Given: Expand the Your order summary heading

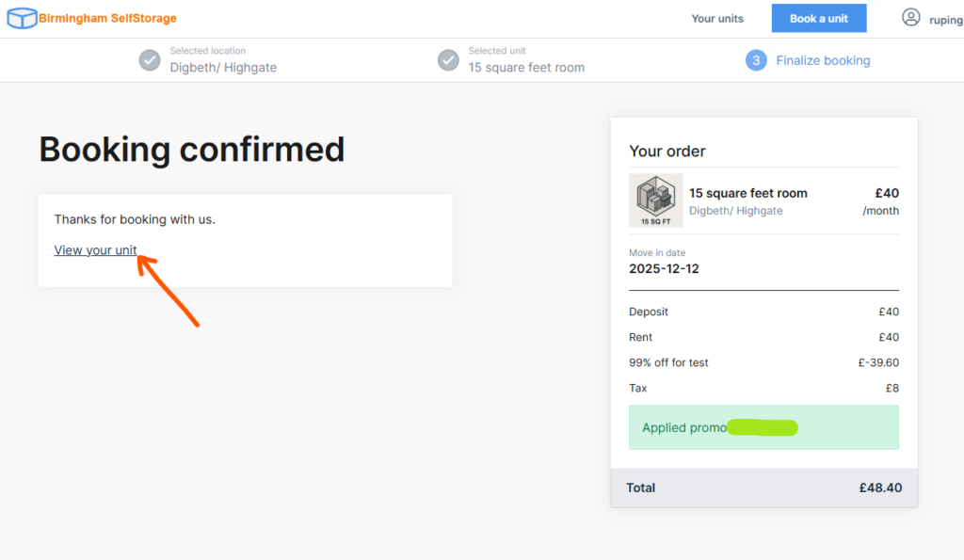Looking at the screenshot, I should [668, 151].
